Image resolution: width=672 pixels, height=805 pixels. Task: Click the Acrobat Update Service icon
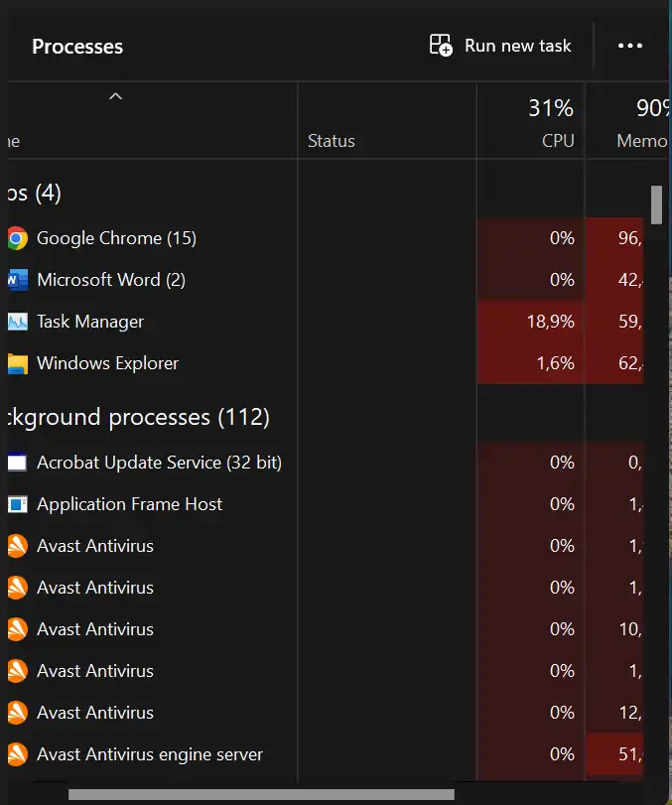click(x=17, y=463)
